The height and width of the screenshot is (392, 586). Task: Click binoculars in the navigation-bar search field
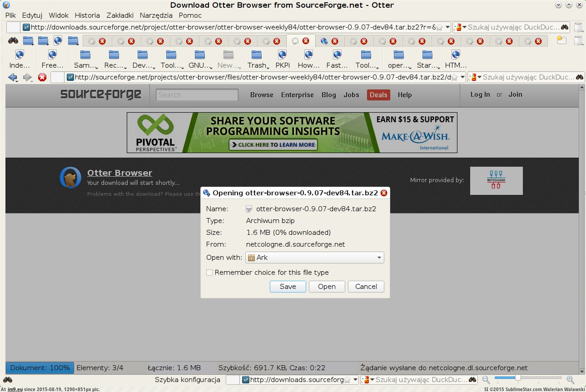tap(580, 77)
